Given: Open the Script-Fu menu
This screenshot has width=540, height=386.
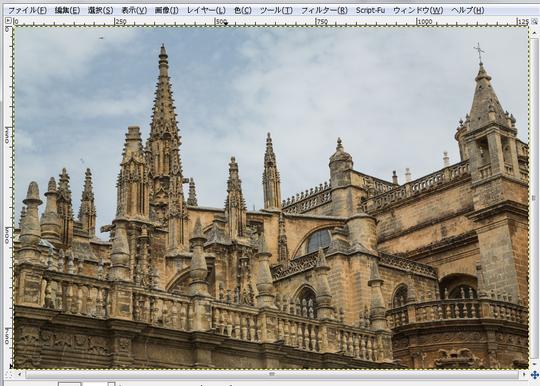Looking at the screenshot, I should click(x=370, y=10).
